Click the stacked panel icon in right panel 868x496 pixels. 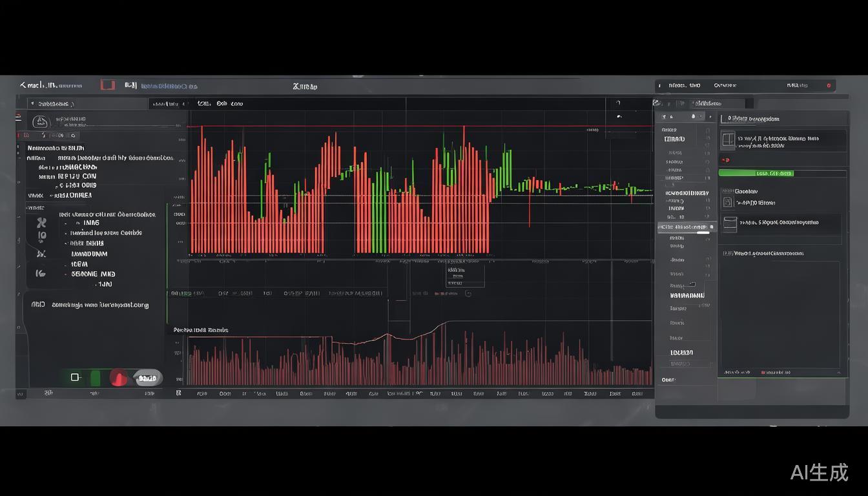point(730,224)
